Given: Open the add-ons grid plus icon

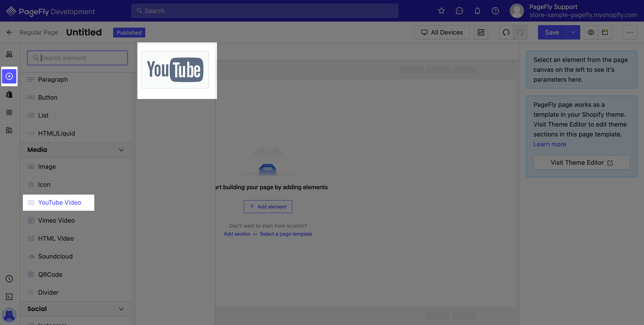Looking at the screenshot, I should 9,130.
